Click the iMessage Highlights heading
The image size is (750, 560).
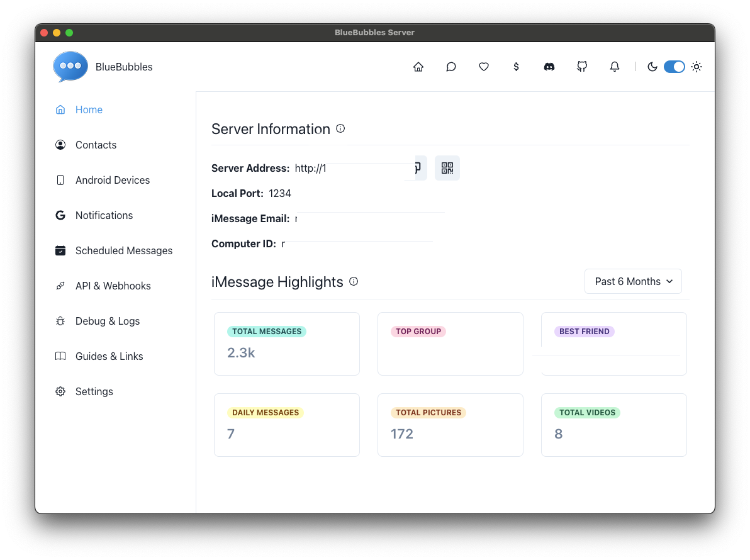pos(277,282)
